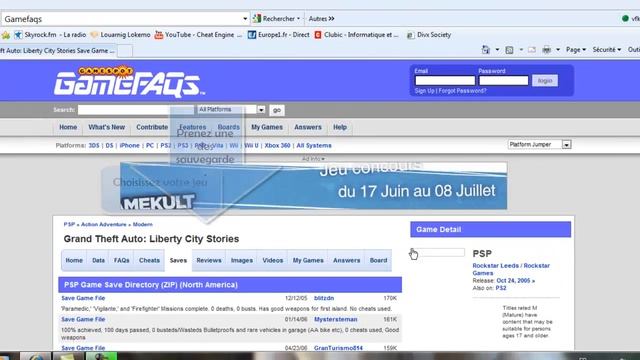The image size is (640, 360).
Task: Open the Help site menu item
Action: pyautogui.click(x=340, y=127)
